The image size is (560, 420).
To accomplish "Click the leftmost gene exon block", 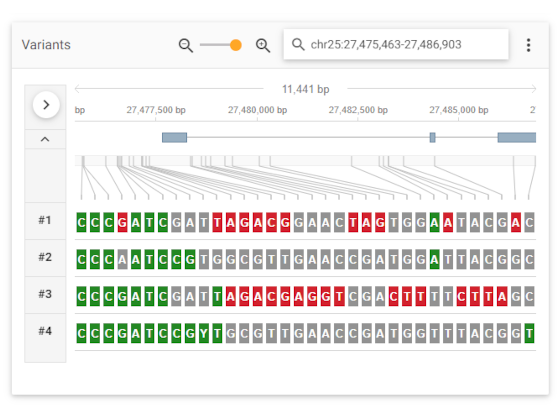I will (x=174, y=138).
